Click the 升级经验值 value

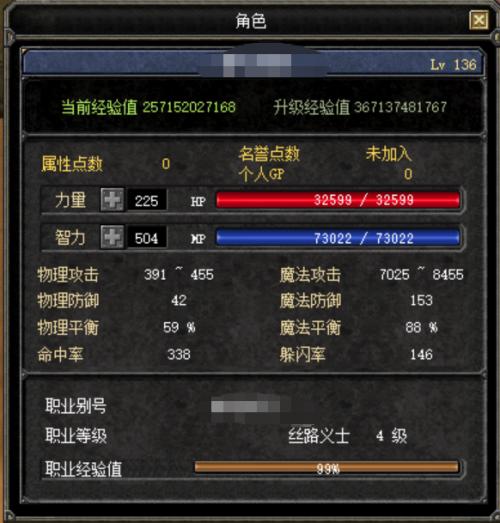[x=400, y=107]
